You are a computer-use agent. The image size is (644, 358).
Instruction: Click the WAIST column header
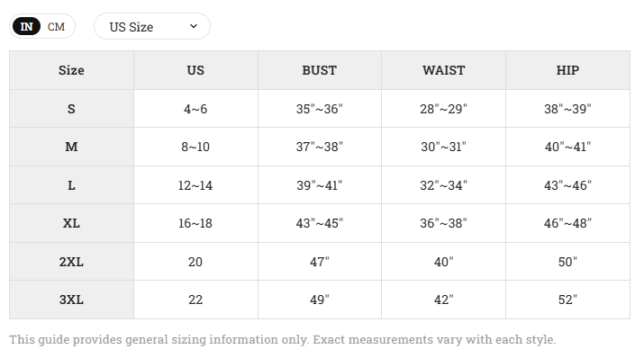click(x=443, y=70)
